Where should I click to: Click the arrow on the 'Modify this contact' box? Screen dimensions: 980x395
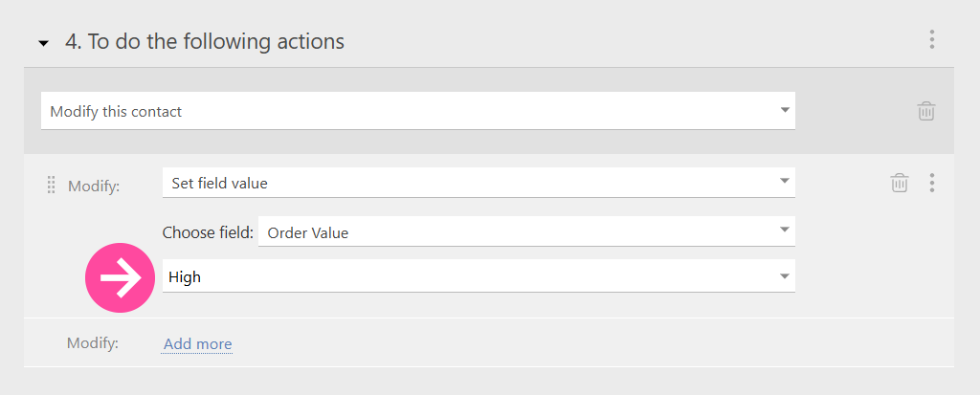pyautogui.click(x=785, y=110)
